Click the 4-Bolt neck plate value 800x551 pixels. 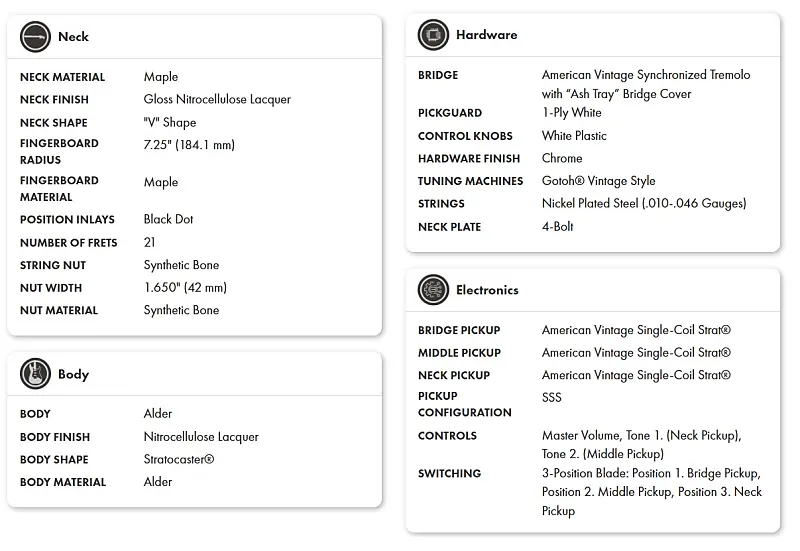[x=558, y=227]
